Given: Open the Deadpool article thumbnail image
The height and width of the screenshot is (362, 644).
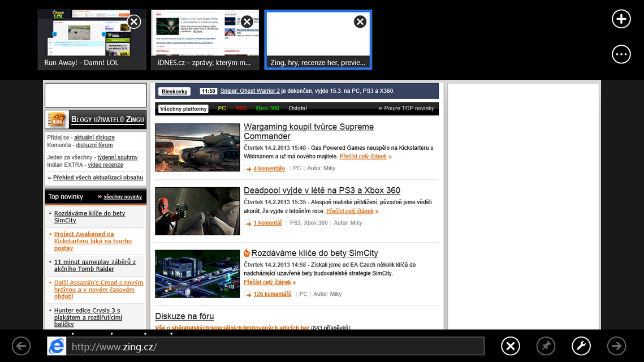Looking at the screenshot, I should [x=197, y=211].
